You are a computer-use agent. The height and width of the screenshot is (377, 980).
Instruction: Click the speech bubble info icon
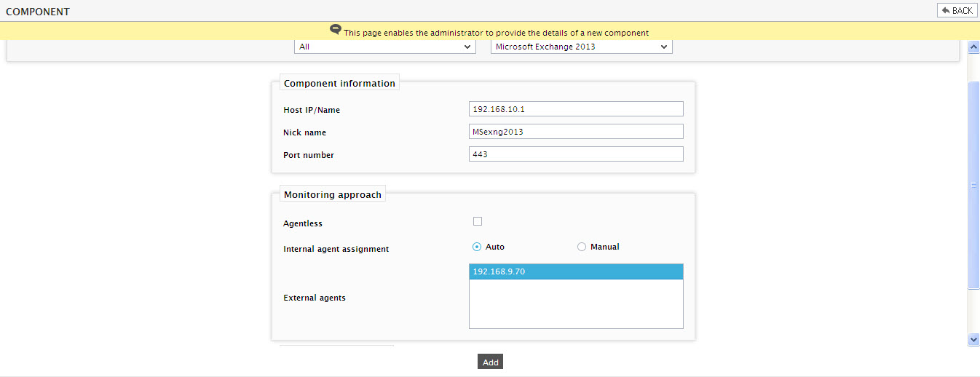tap(335, 30)
